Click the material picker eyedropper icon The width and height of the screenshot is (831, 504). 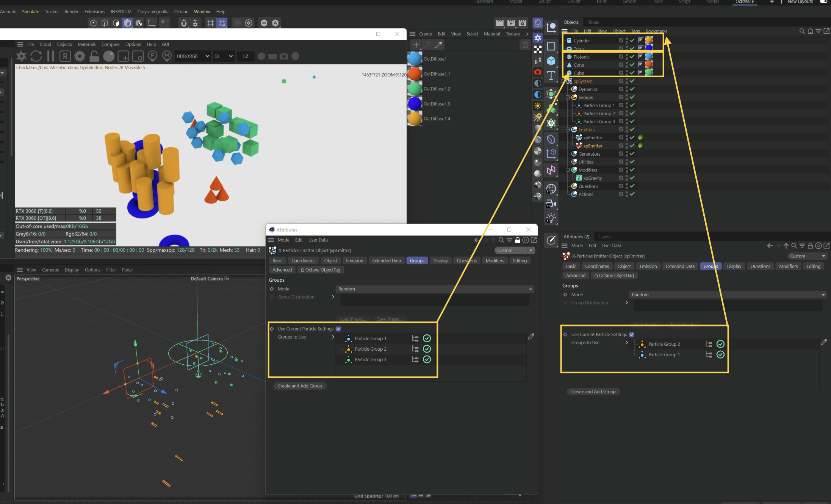(x=439, y=45)
